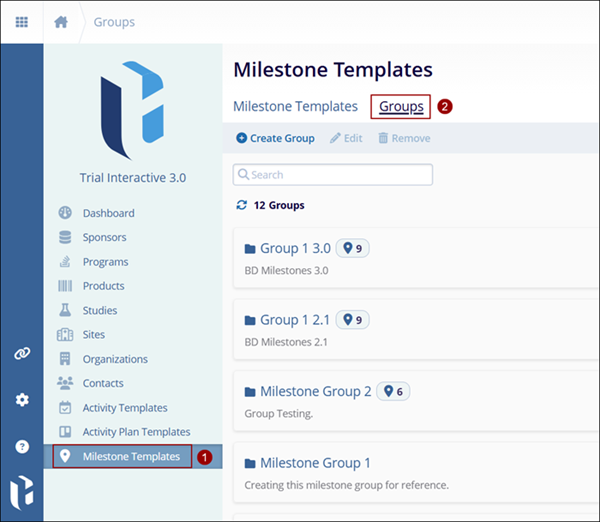Viewport: 600px width, 522px height.
Task: Click the refresh icon beside 12 Groups
Action: (x=241, y=205)
